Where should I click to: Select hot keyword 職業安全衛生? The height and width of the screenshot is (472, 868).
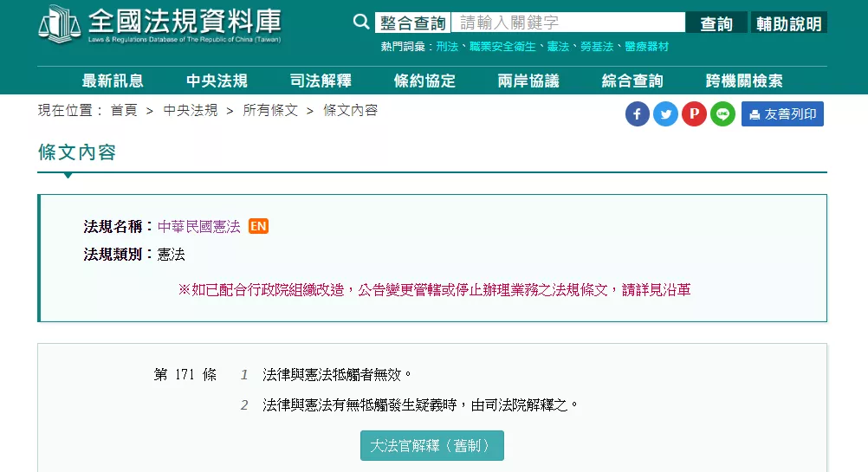pos(502,47)
